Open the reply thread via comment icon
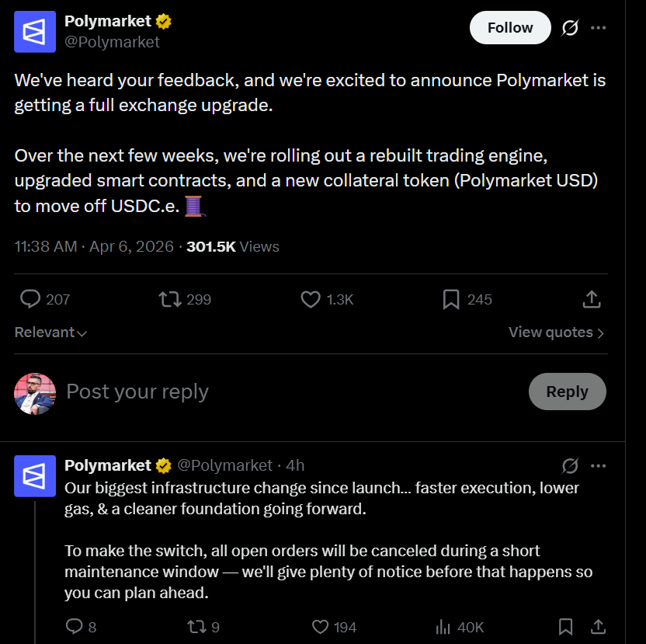This screenshot has height=644, width=646. 30,299
